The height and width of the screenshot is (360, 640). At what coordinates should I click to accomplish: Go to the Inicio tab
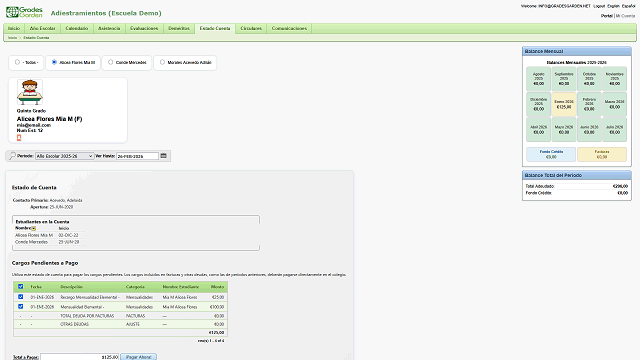pos(14,28)
